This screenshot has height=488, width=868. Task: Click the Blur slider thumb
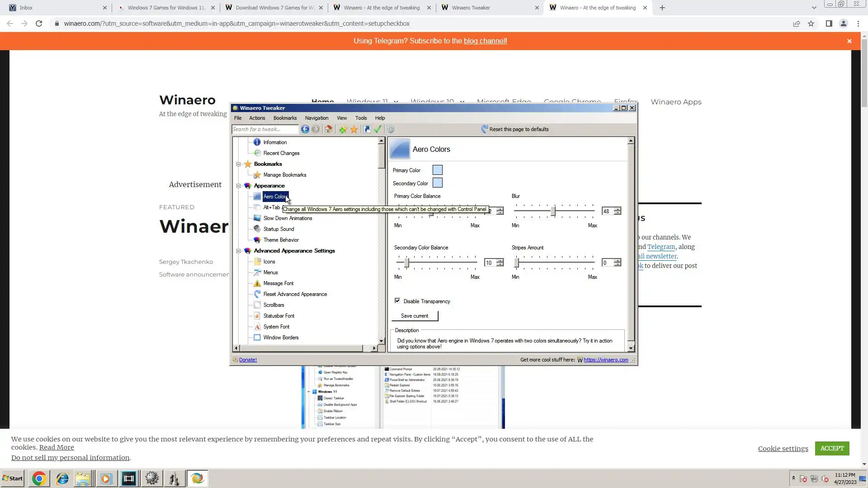pos(553,211)
